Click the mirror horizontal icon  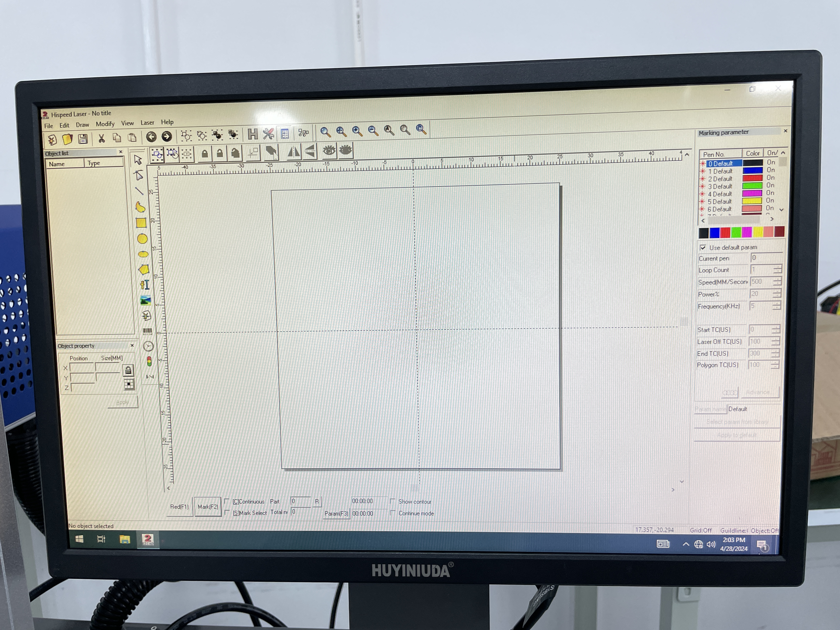point(294,152)
